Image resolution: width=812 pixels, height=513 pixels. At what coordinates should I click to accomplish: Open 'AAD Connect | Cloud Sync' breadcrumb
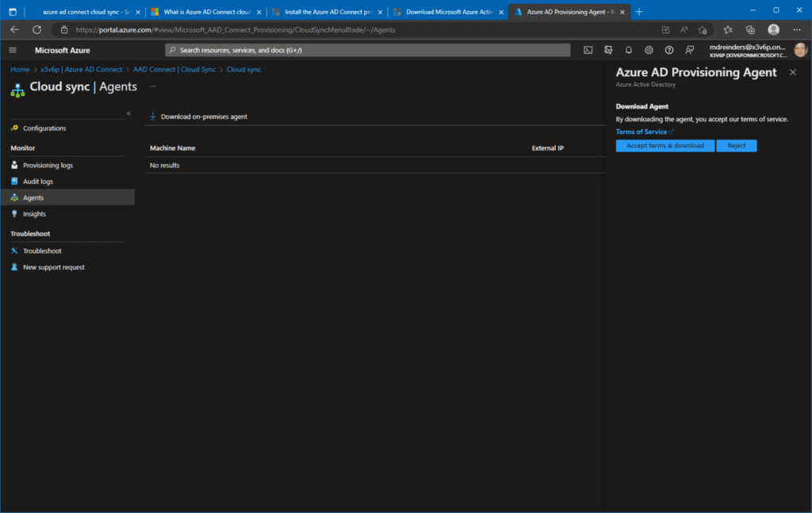tap(174, 69)
